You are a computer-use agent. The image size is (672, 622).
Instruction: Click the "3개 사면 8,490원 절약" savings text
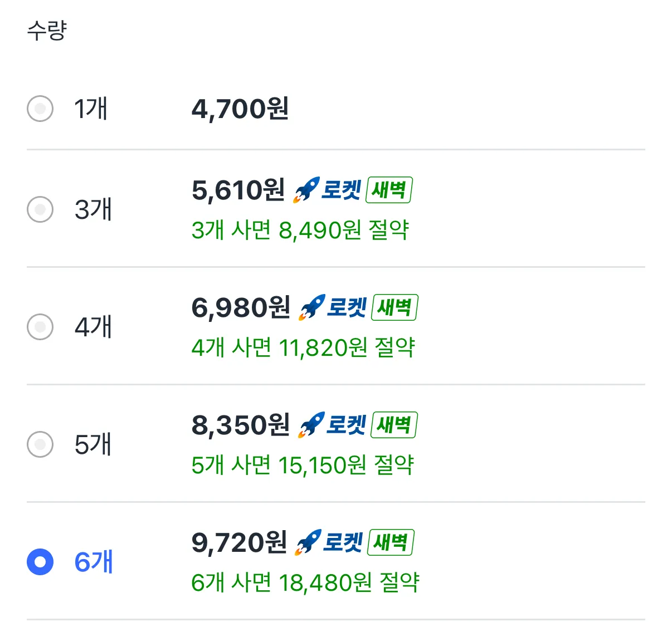click(x=300, y=230)
